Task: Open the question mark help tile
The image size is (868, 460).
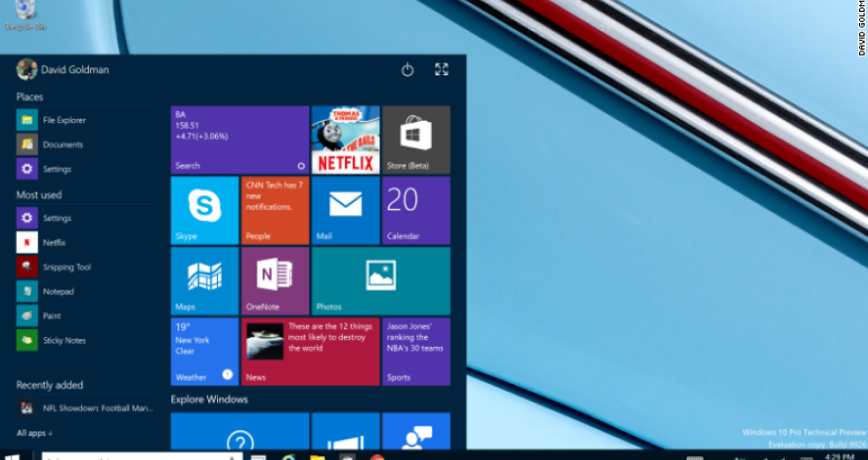Action: pyautogui.click(x=240, y=431)
